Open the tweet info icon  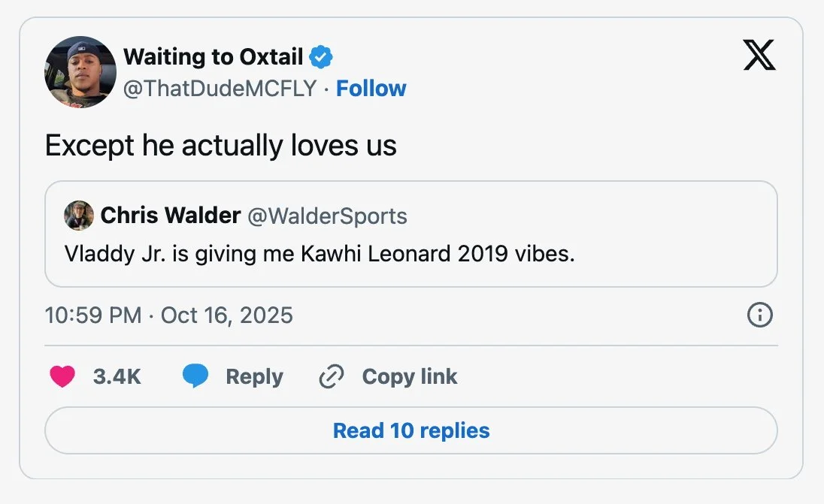(759, 315)
